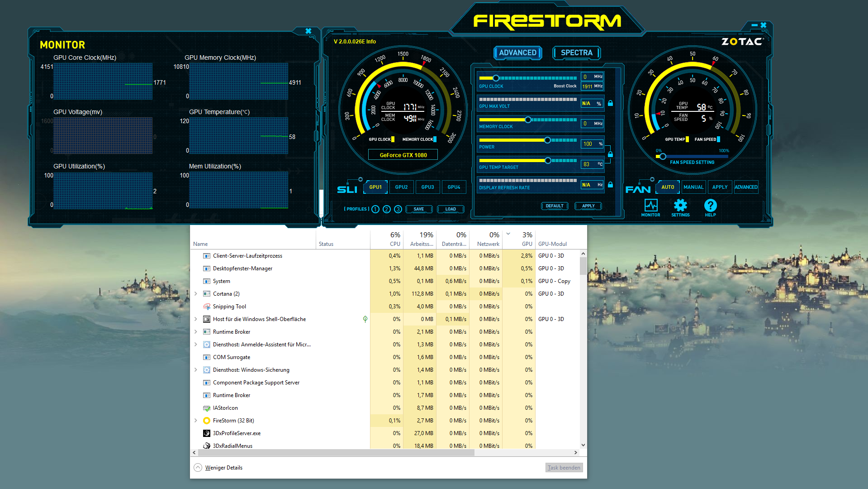This screenshot has height=489, width=868.
Task: Click the POWER percent value field
Action: tap(592, 144)
